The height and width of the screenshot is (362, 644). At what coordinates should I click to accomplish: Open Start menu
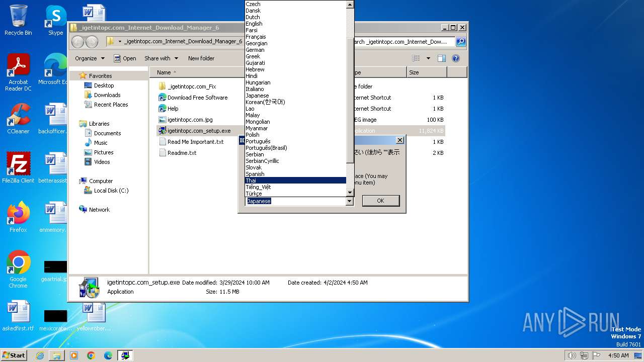(14, 355)
